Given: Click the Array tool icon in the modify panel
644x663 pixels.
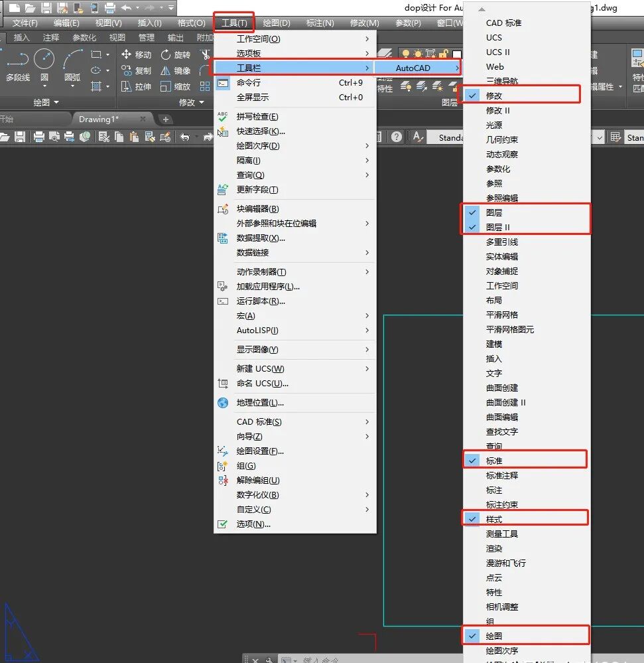Looking at the screenshot, I should [205, 86].
